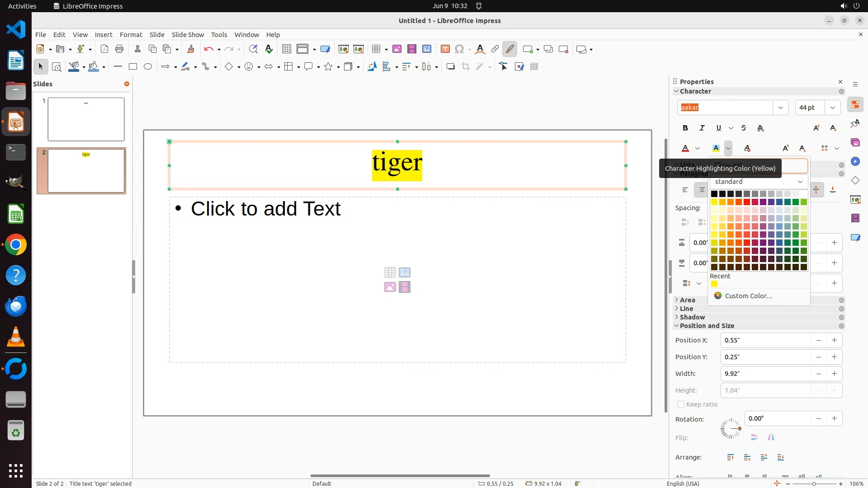Click the Crop Image tool icon
868x488 pixels.
(465, 67)
